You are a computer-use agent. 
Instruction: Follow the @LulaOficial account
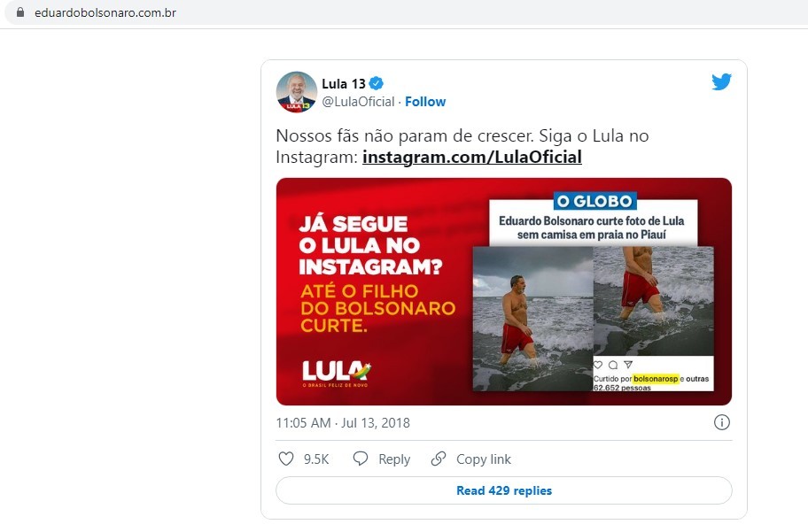pos(425,102)
